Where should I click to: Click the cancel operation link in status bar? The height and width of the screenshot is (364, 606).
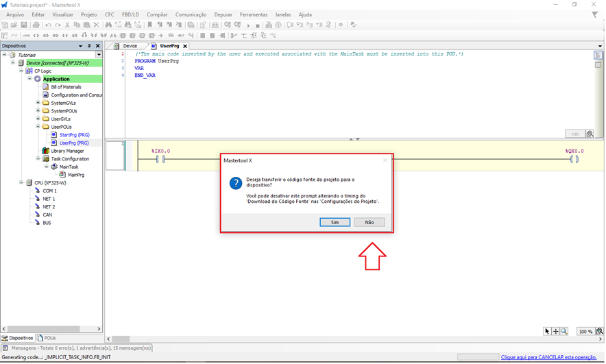(x=551, y=357)
